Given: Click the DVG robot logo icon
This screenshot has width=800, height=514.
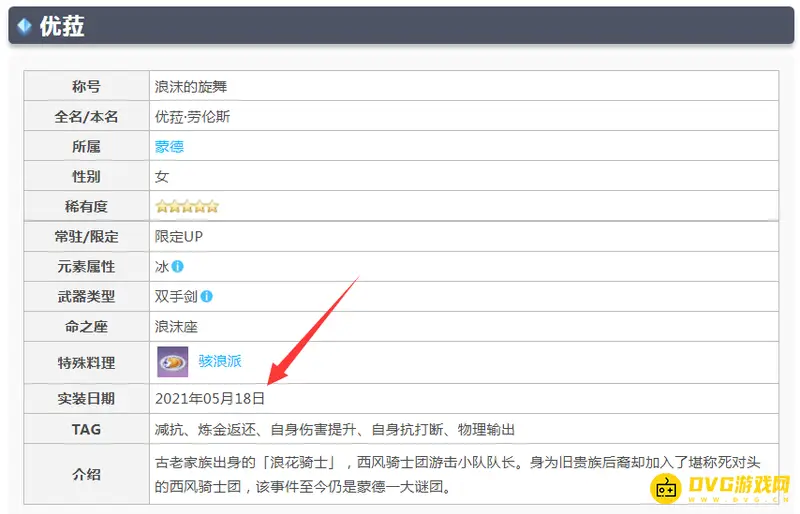Looking at the screenshot, I should [667, 489].
